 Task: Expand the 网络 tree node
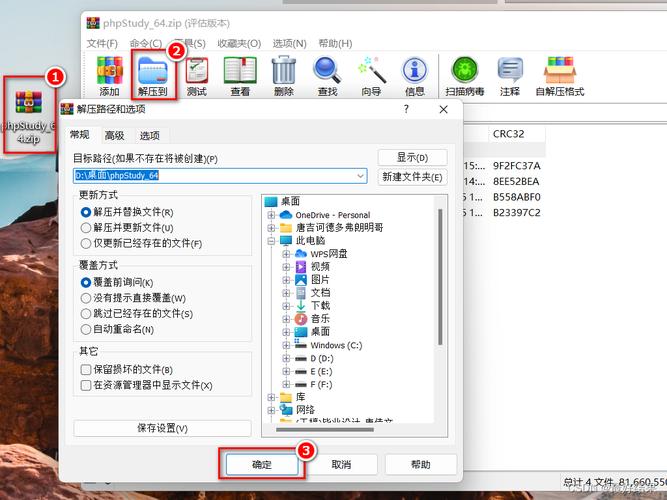tap(271, 410)
